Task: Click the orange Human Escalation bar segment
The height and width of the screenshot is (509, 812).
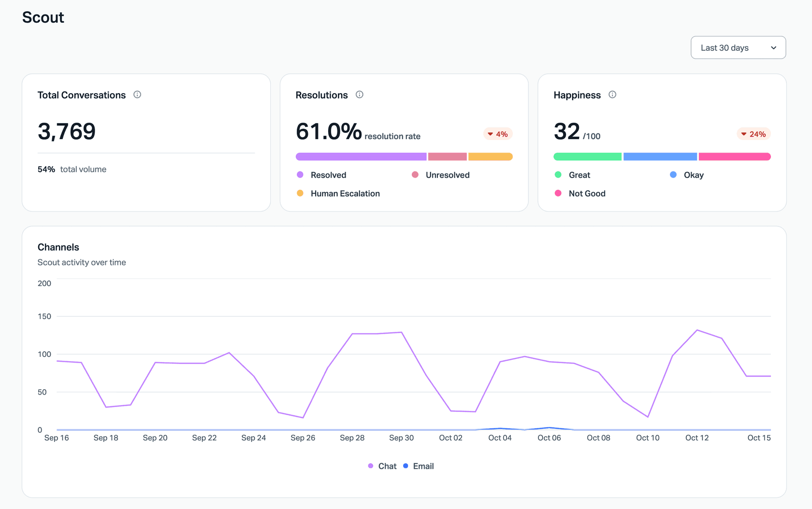Action: point(491,156)
